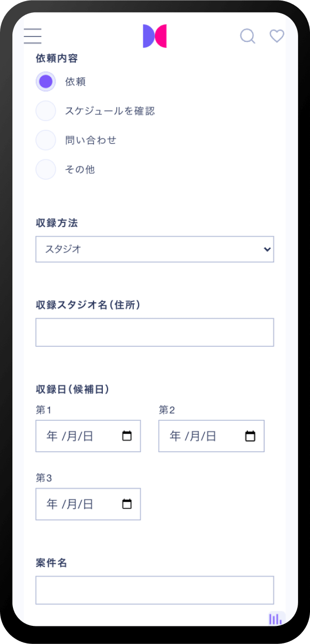
Task: Focus the 案件名 input field
Action: click(x=154, y=590)
